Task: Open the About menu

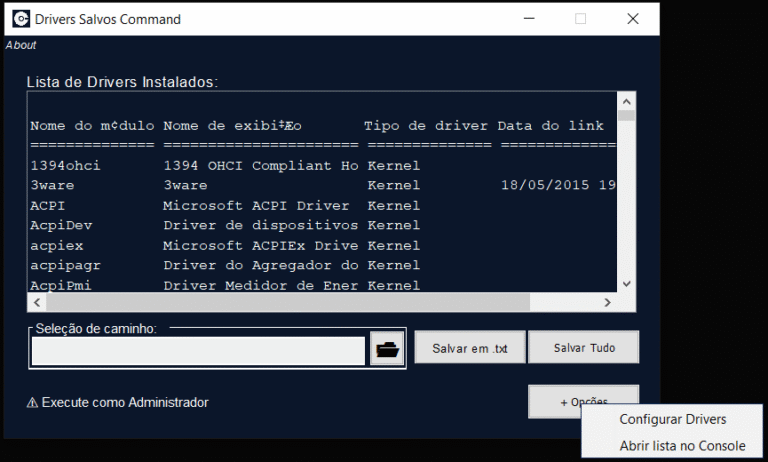Action: tap(21, 45)
